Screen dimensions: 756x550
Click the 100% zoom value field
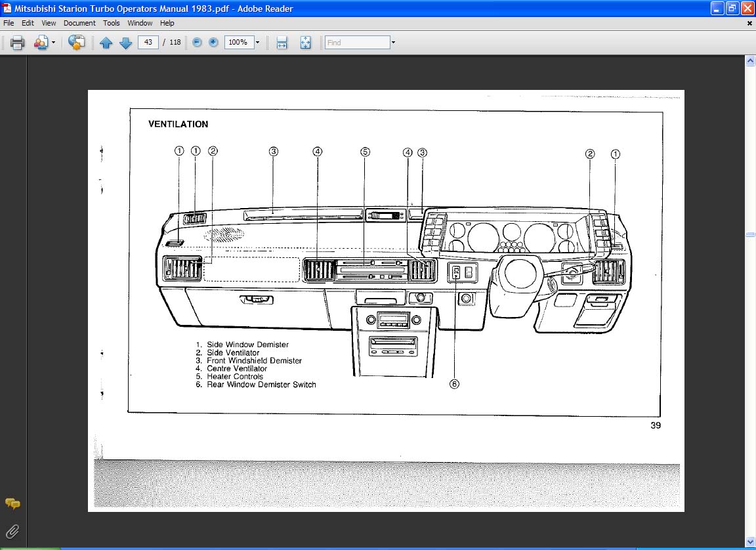pos(239,43)
